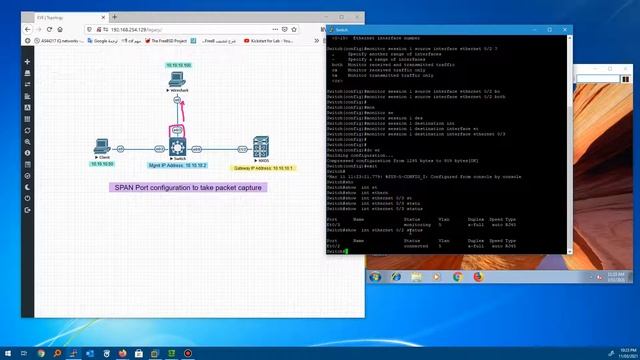Click red record icon on host taskbar
Viewport: 640px width, 360px height.
[x=188, y=353]
